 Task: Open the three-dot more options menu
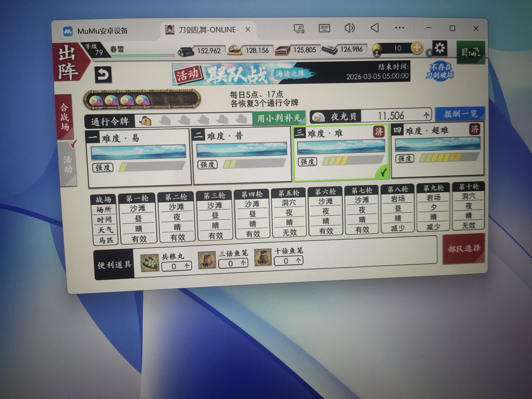(400, 28)
